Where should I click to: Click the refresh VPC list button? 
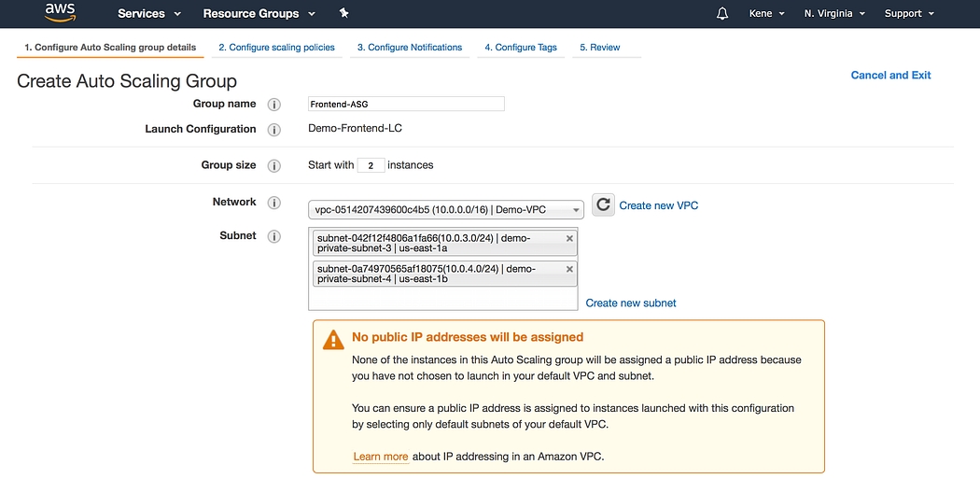click(x=603, y=205)
